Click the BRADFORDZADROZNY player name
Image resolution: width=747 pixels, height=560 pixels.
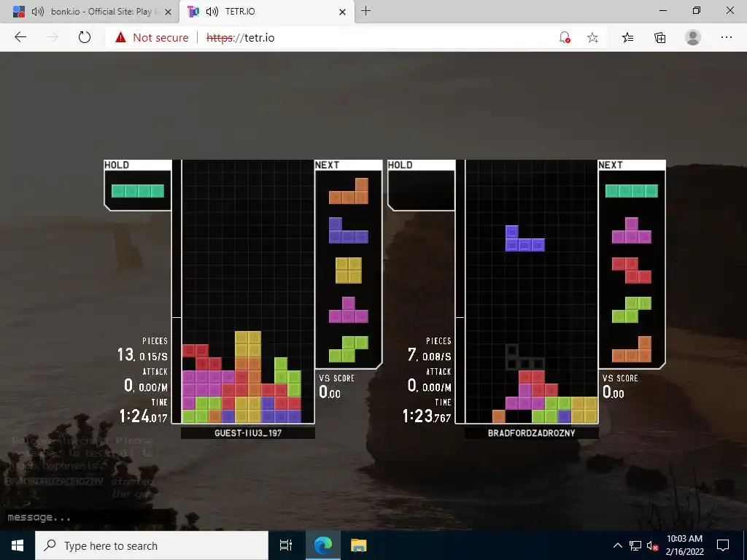pos(532,433)
